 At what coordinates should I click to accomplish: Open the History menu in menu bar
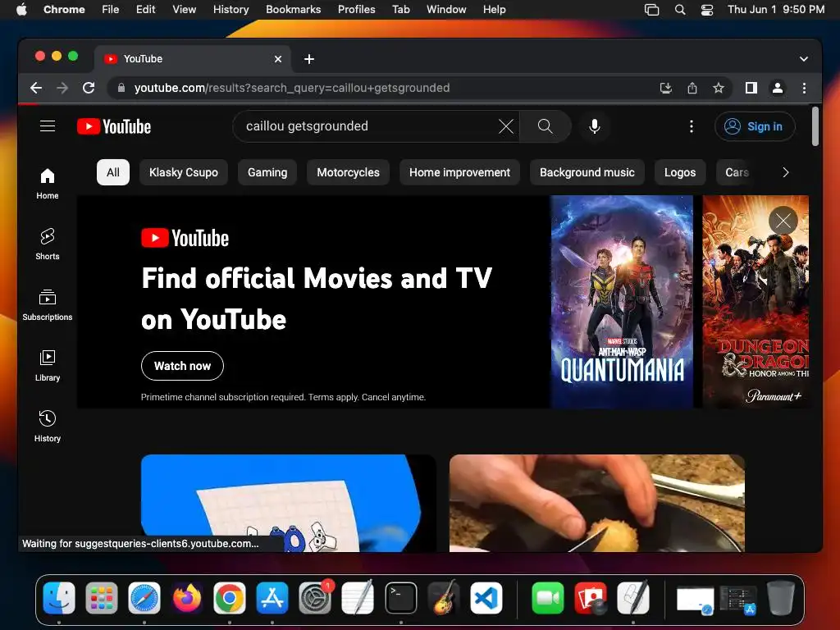[x=231, y=9]
